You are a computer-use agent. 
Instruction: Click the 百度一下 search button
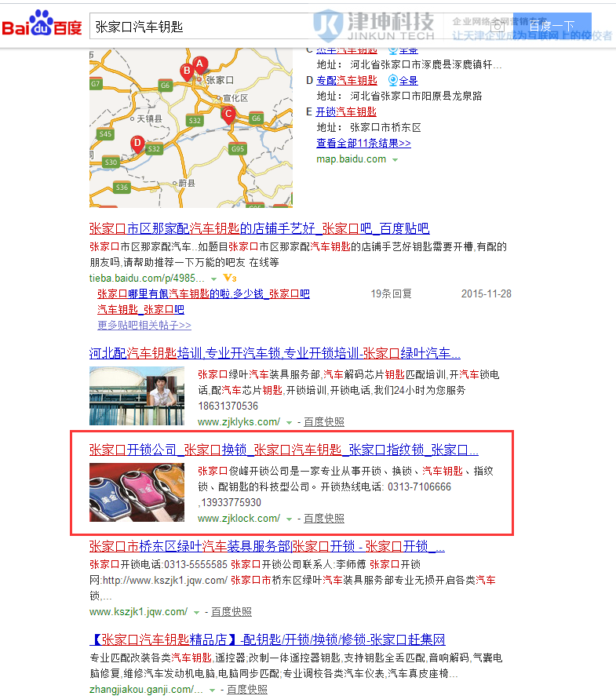pos(552,26)
